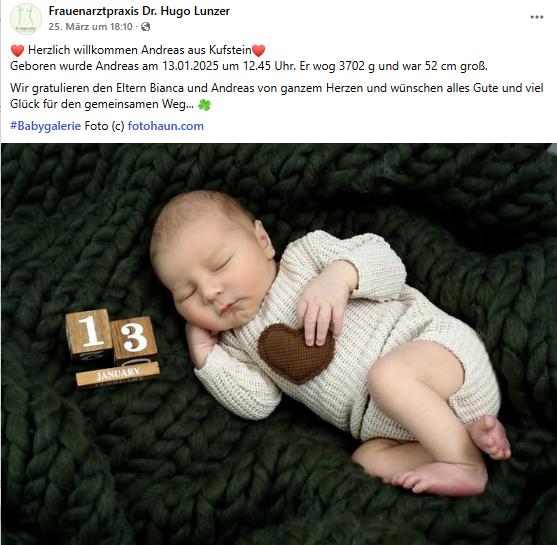Click the globe public audience icon

[145, 27]
